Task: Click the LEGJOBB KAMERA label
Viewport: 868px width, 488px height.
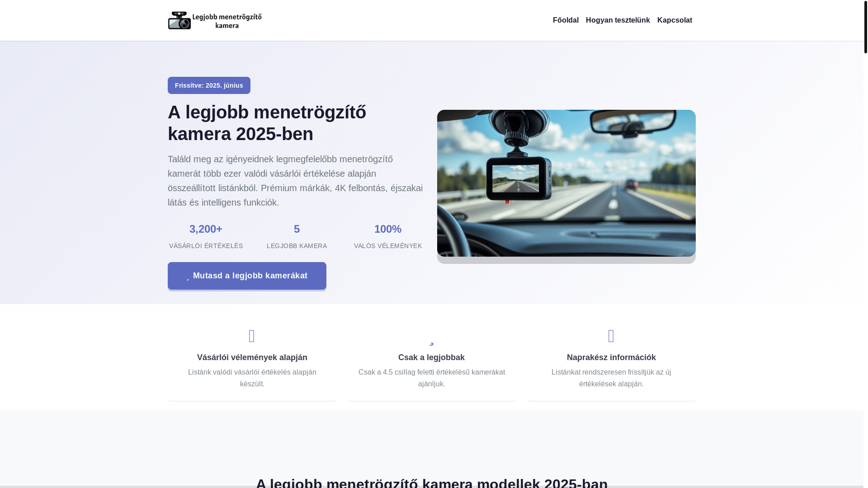Action: tap(297, 246)
